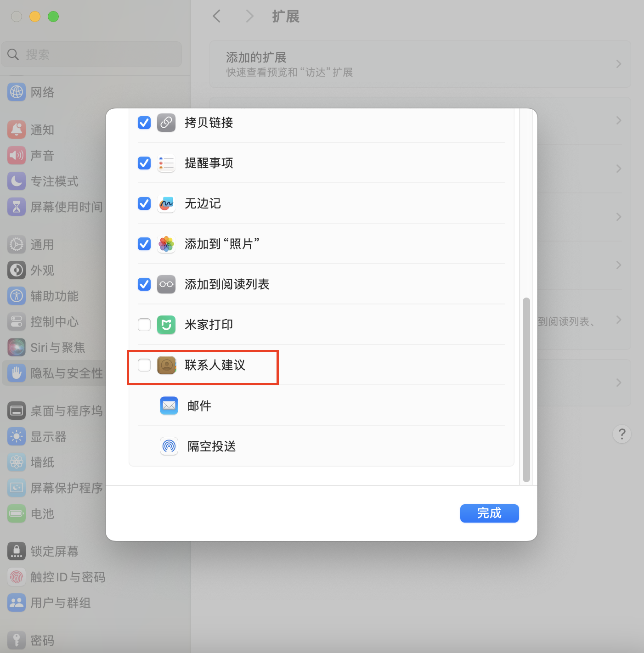Open 通用 via its gear icon
Image resolution: width=644 pixels, height=653 pixels.
click(17, 244)
